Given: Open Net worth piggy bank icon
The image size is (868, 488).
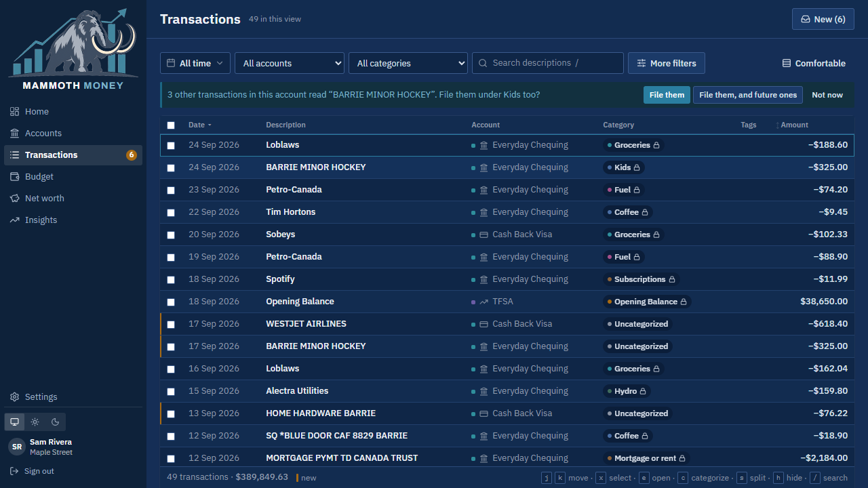Looking at the screenshot, I should [x=15, y=199].
